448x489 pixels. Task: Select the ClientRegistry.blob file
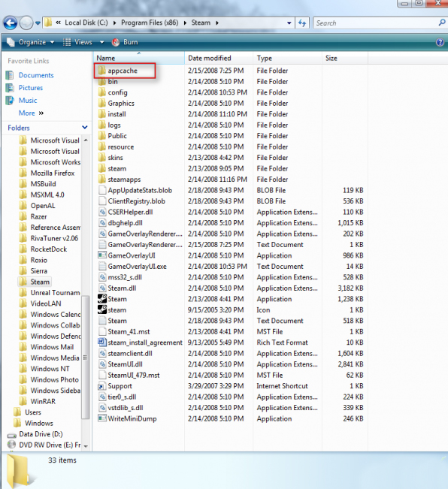tap(132, 201)
